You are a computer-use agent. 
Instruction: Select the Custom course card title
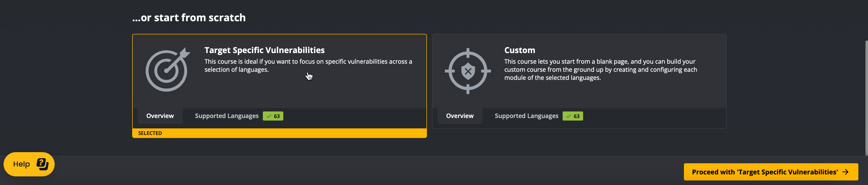pos(520,50)
